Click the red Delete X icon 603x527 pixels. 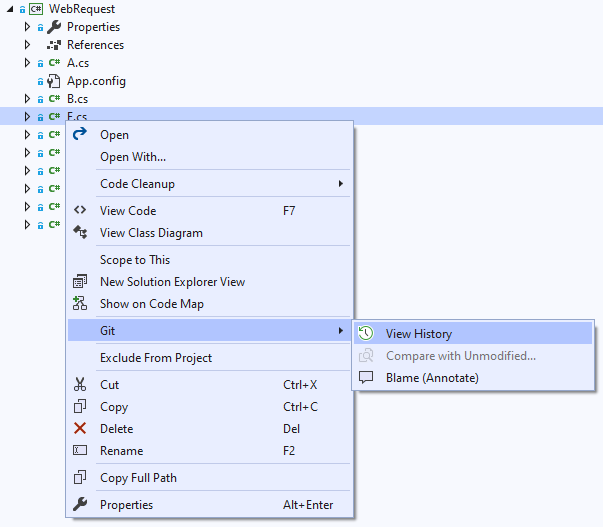pyautogui.click(x=81, y=429)
